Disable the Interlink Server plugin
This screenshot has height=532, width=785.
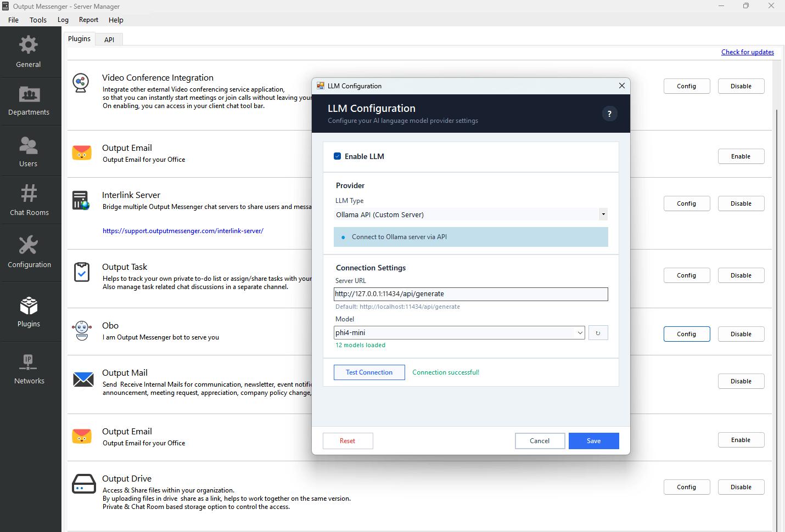pyautogui.click(x=741, y=203)
